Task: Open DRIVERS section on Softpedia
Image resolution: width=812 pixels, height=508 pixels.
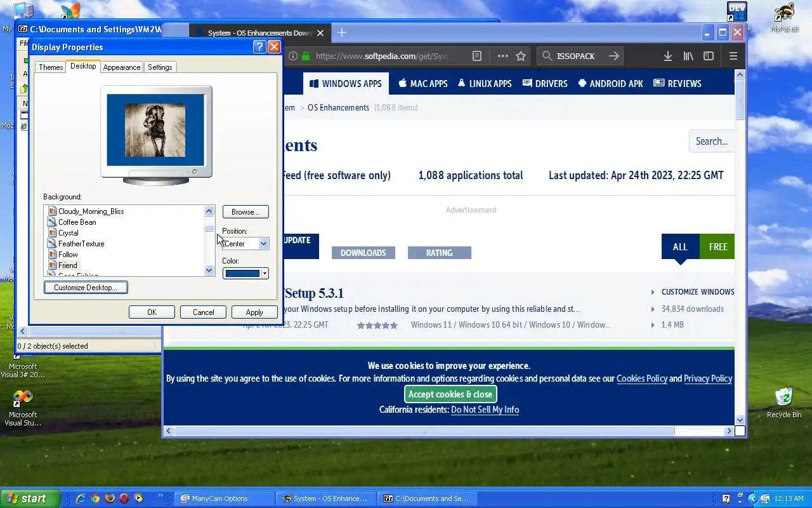Action: click(x=545, y=83)
